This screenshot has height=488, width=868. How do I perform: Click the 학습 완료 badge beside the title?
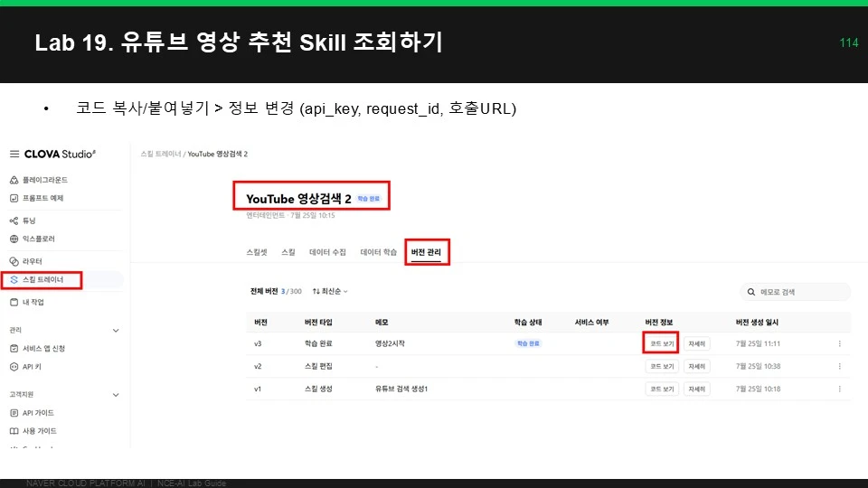(x=369, y=199)
